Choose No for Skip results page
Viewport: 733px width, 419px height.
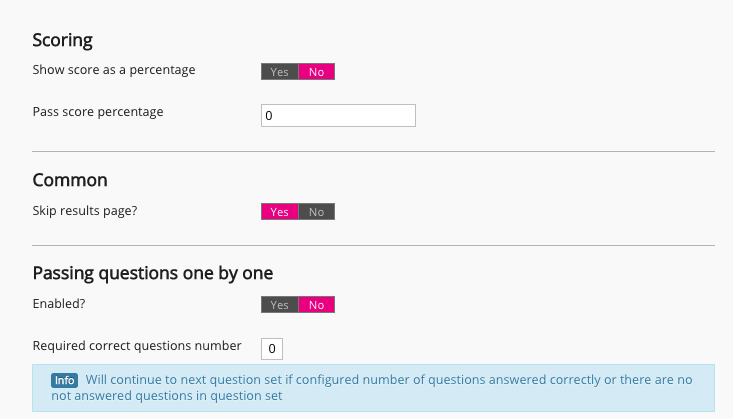point(316,212)
